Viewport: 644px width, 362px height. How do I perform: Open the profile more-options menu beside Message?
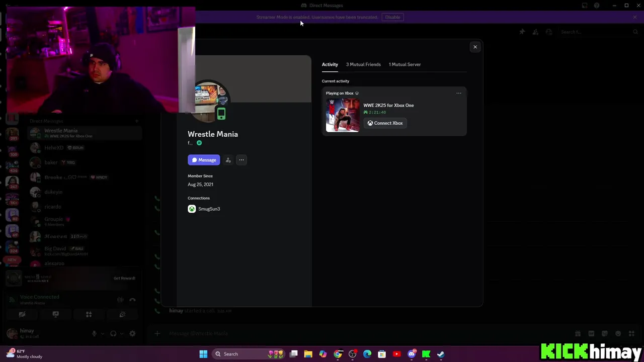click(x=242, y=160)
